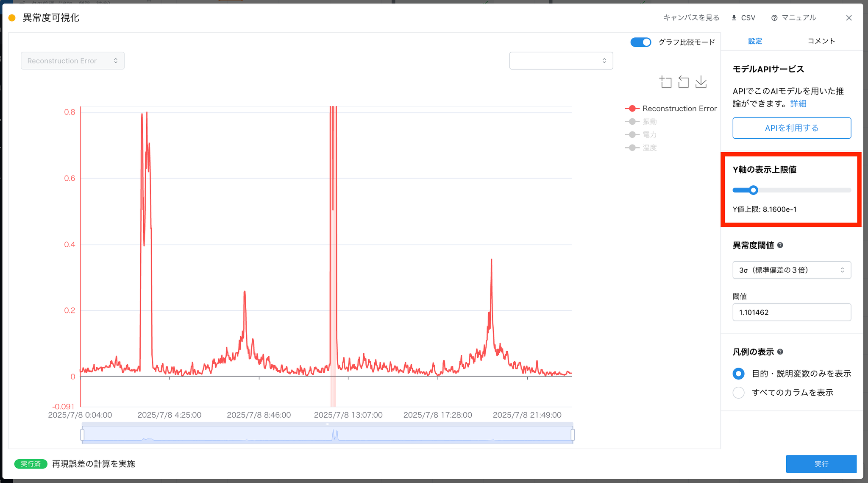
Task: Disable the グラフ比較モード switch
Action: [x=640, y=42]
